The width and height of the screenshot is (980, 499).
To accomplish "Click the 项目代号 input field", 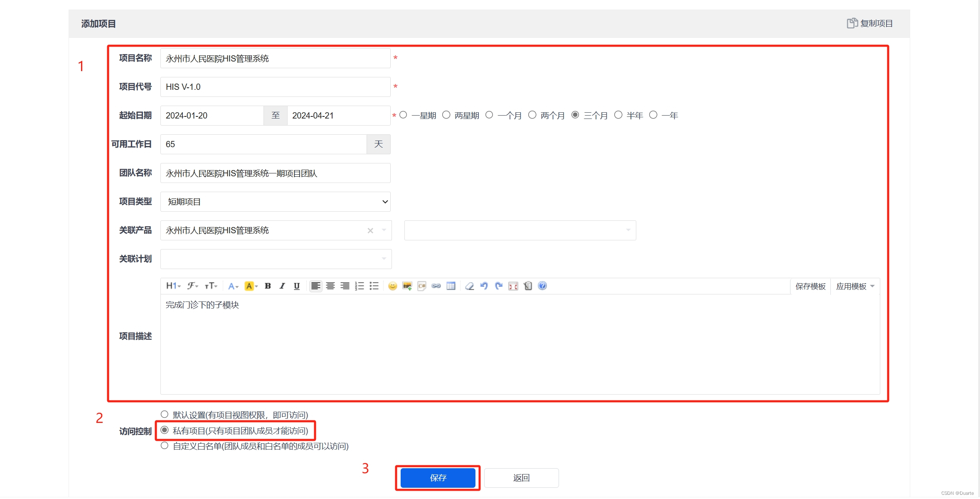I will coord(275,87).
